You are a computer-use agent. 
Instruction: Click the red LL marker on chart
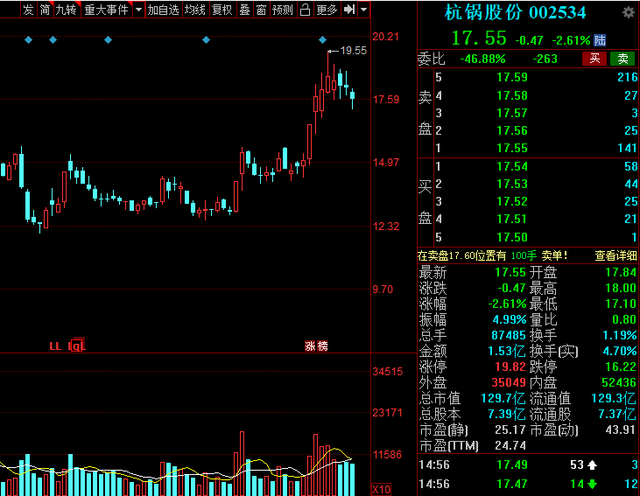[x=55, y=347]
